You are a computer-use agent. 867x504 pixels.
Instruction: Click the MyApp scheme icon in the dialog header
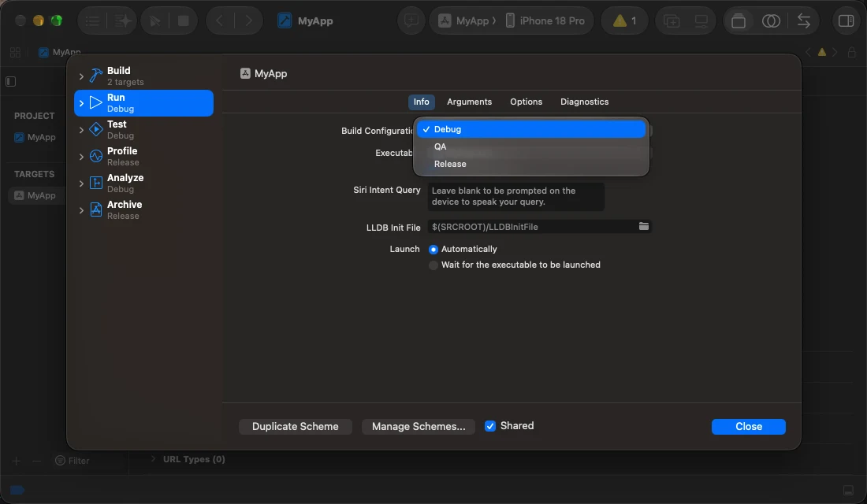245,73
